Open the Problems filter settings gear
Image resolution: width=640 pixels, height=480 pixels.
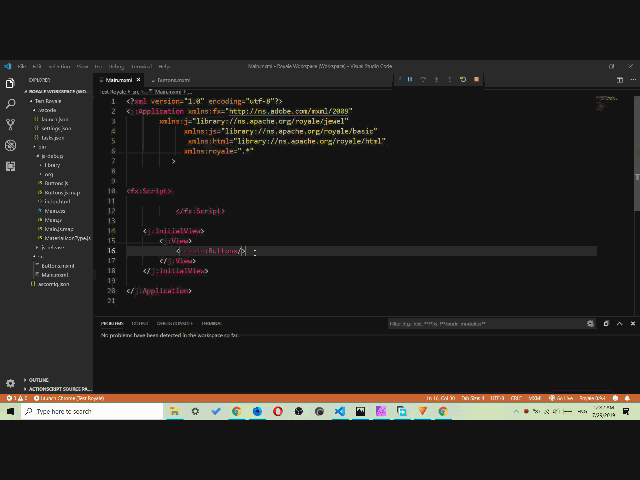tap(590, 324)
